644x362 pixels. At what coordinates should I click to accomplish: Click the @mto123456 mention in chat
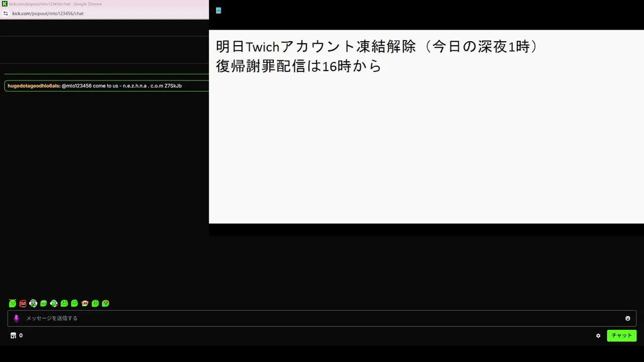76,86
